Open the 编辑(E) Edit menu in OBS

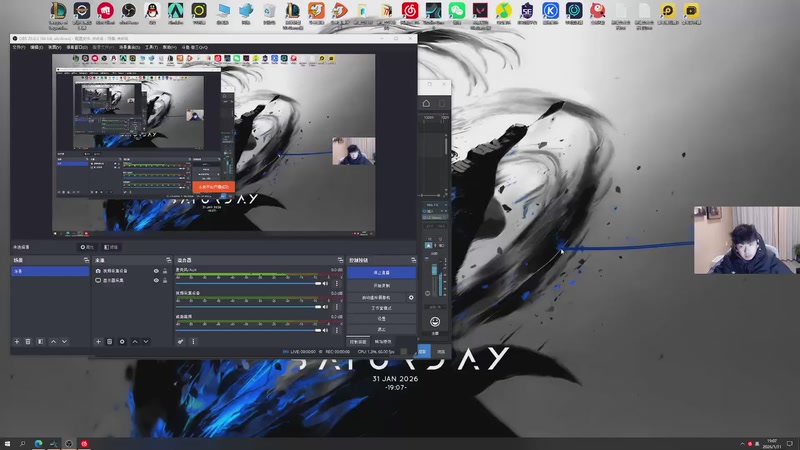[36, 47]
